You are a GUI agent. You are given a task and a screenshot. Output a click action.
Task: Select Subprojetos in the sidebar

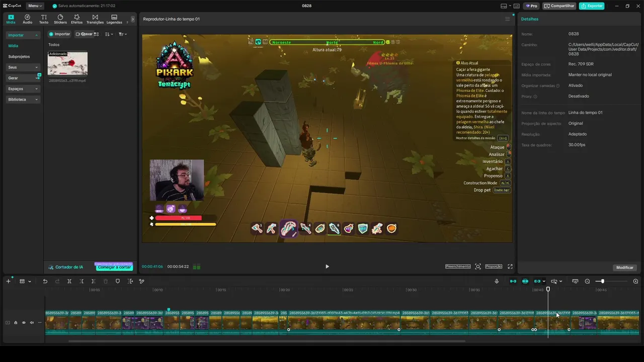pyautogui.click(x=19, y=57)
